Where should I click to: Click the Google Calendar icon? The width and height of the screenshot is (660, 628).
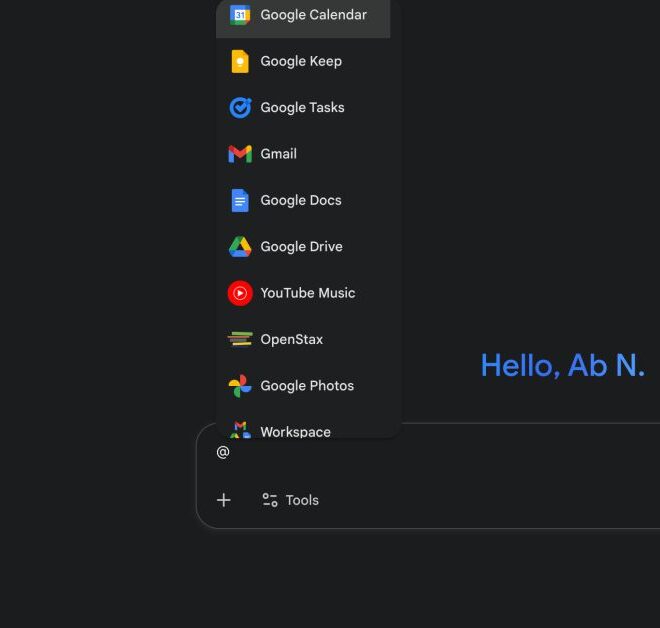click(240, 15)
